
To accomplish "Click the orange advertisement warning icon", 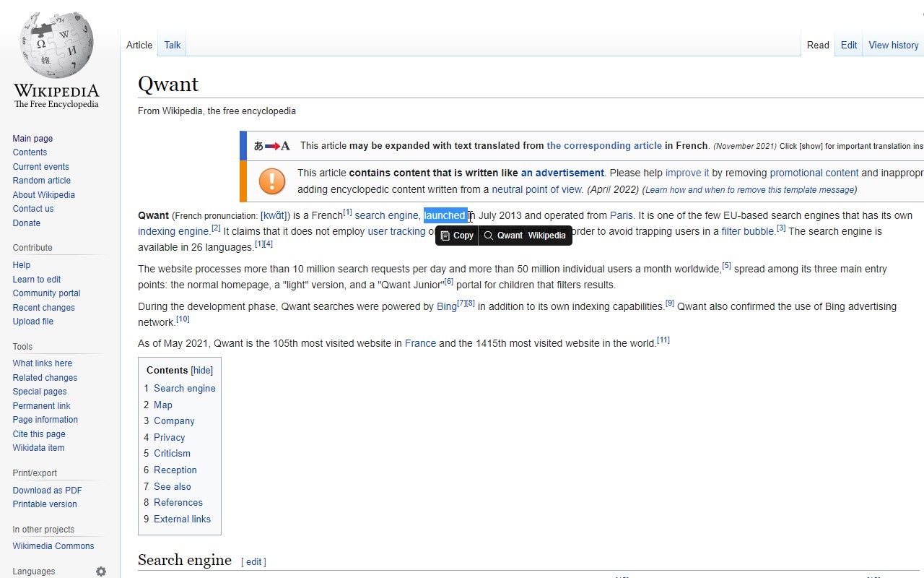I will [272, 181].
